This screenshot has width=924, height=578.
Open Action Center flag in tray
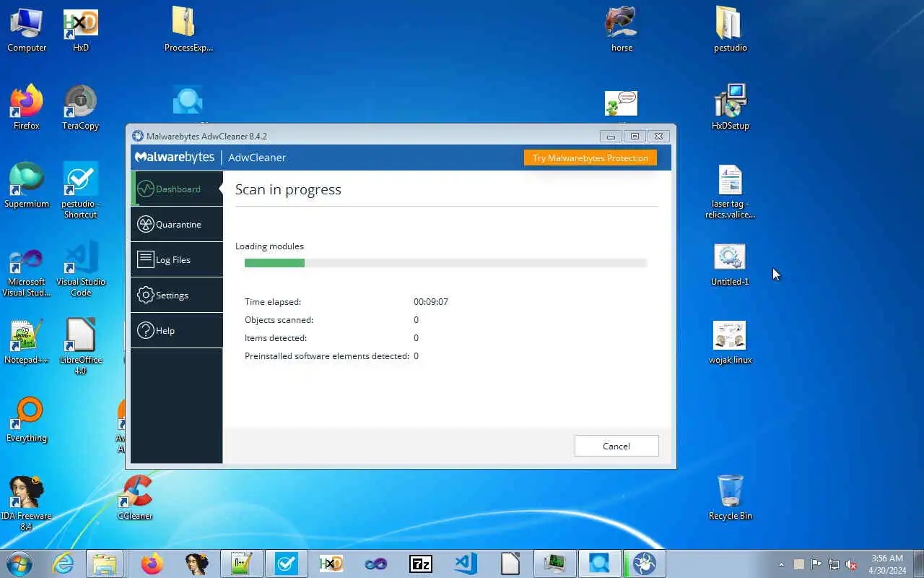click(816, 564)
